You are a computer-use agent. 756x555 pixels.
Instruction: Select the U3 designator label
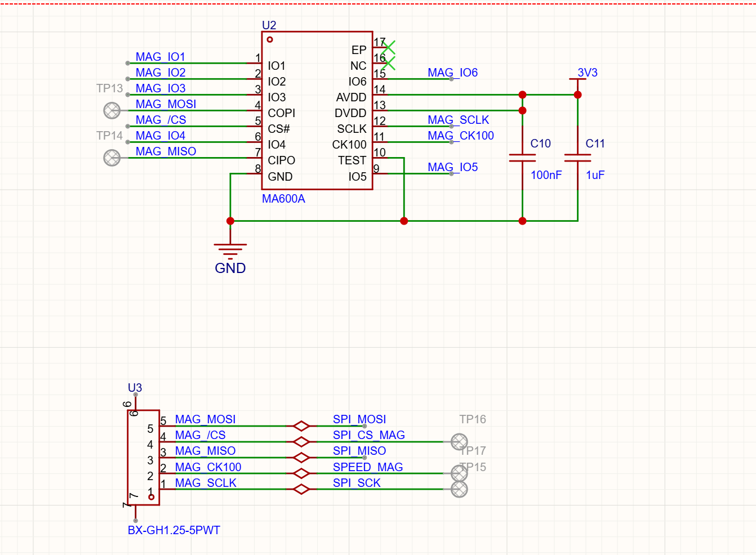[x=135, y=388]
